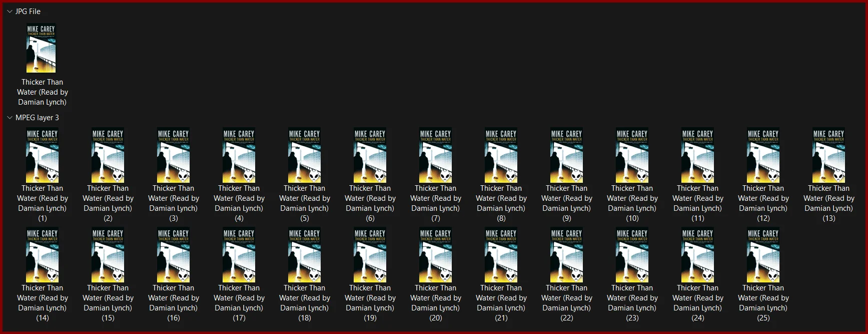Click file name label ending in (25)
The width and height of the screenshot is (868, 334).
(x=763, y=303)
